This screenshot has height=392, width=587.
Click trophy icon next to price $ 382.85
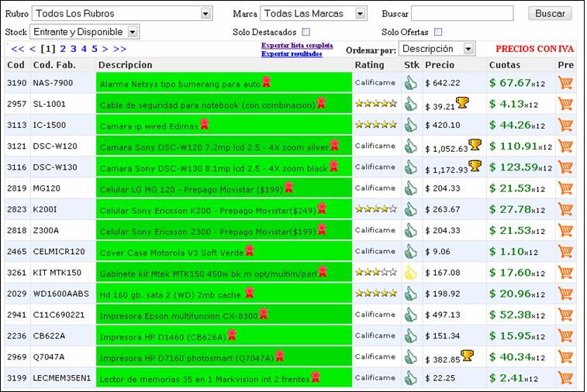pos(468,356)
